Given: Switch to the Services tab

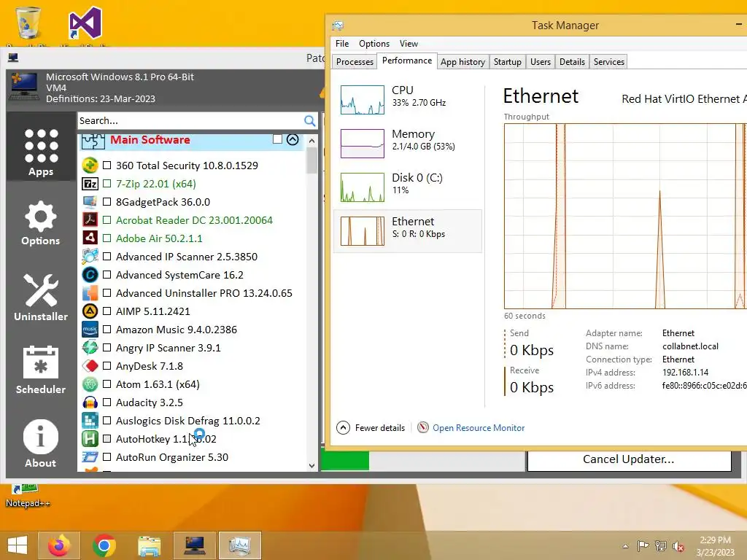Looking at the screenshot, I should 609,62.
